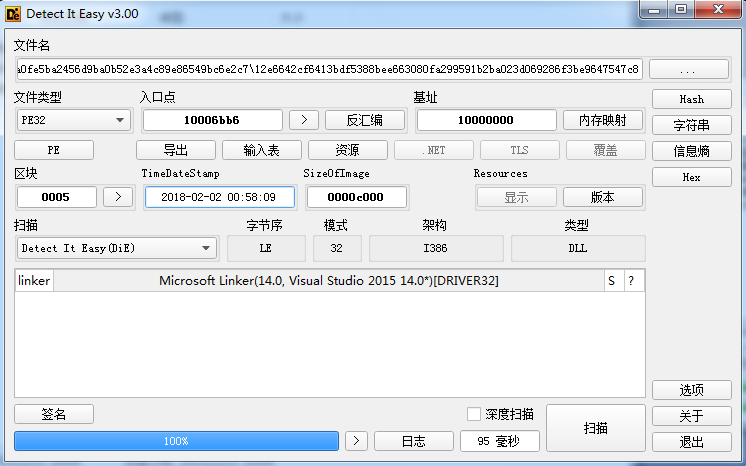Click the 版本 version button under Resources

[x=603, y=197]
